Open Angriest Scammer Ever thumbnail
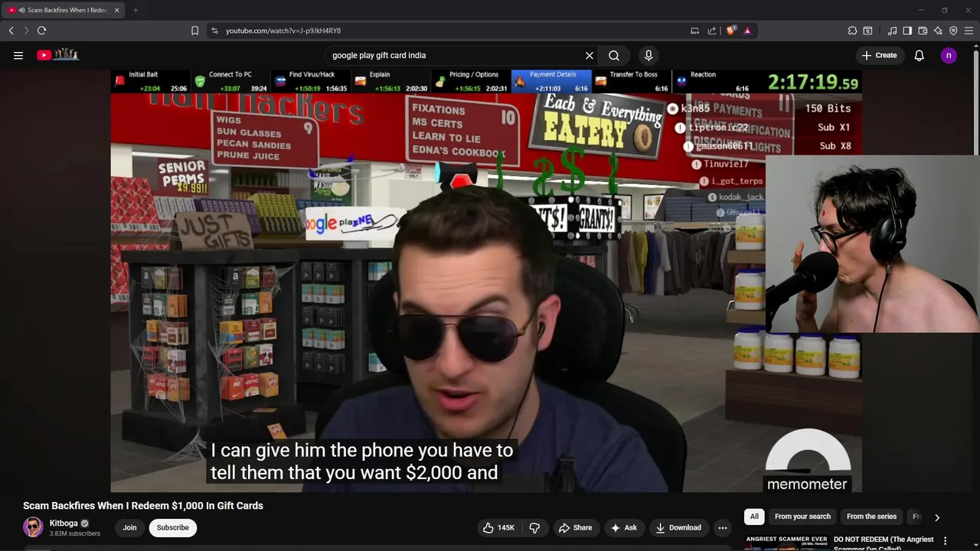Viewport: 980px width, 551px height. [x=787, y=542]
